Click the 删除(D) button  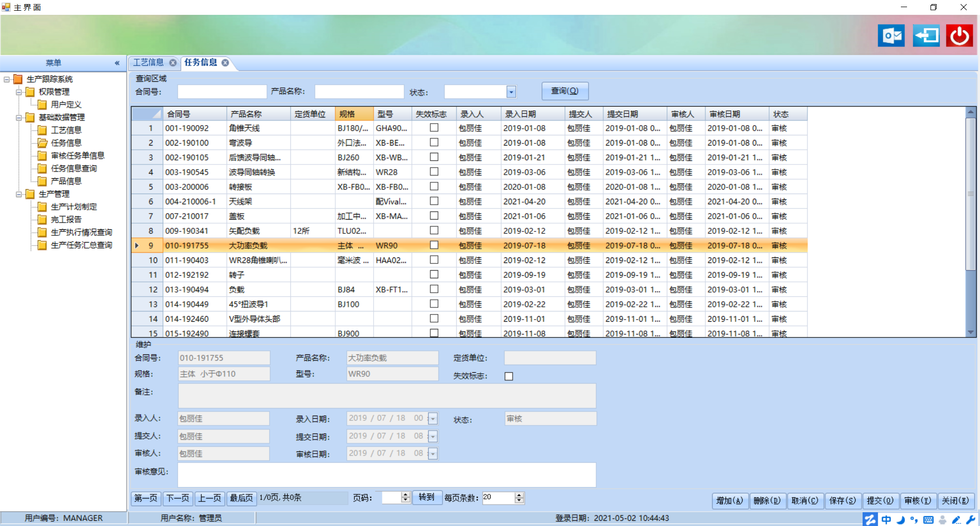click(767, 501)
